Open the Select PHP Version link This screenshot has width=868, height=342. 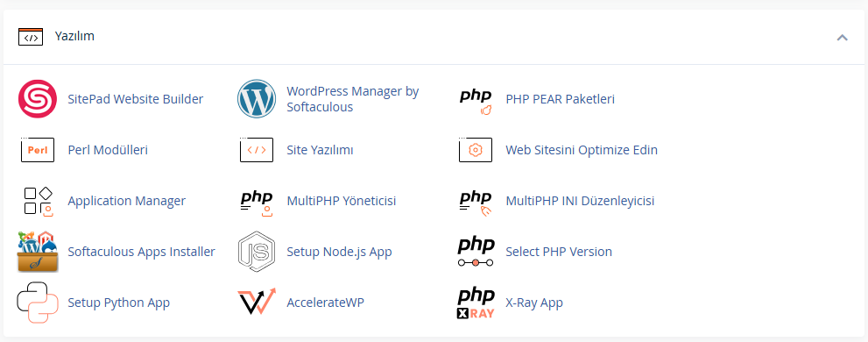[559, 252]
